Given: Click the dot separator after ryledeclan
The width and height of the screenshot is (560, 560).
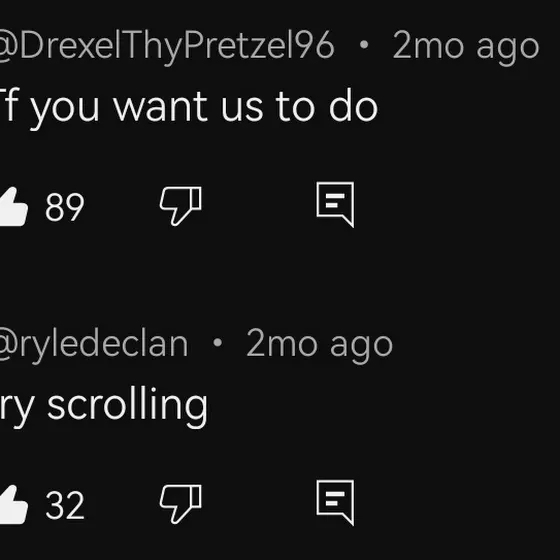Looking at the screenshot, I should pyautogui.click(x=218, y=343).
